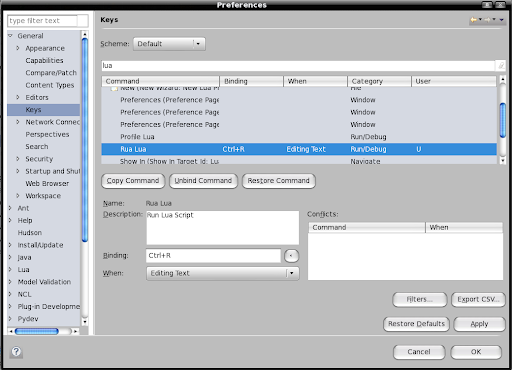Sort by the User column header
Image resolution: width=512 pixels, height=370 pixels.
pos(454,81)
